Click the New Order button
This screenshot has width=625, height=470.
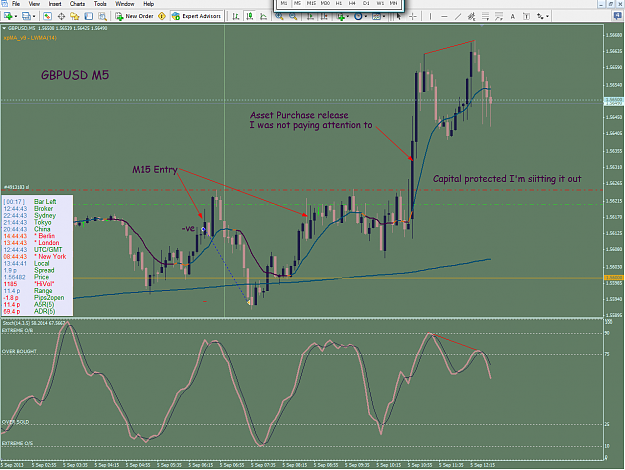coord(134,16)
